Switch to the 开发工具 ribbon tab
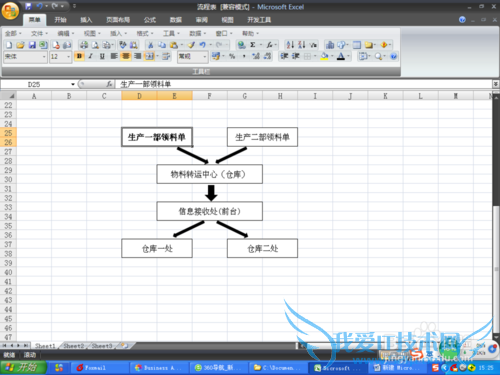 259,20
